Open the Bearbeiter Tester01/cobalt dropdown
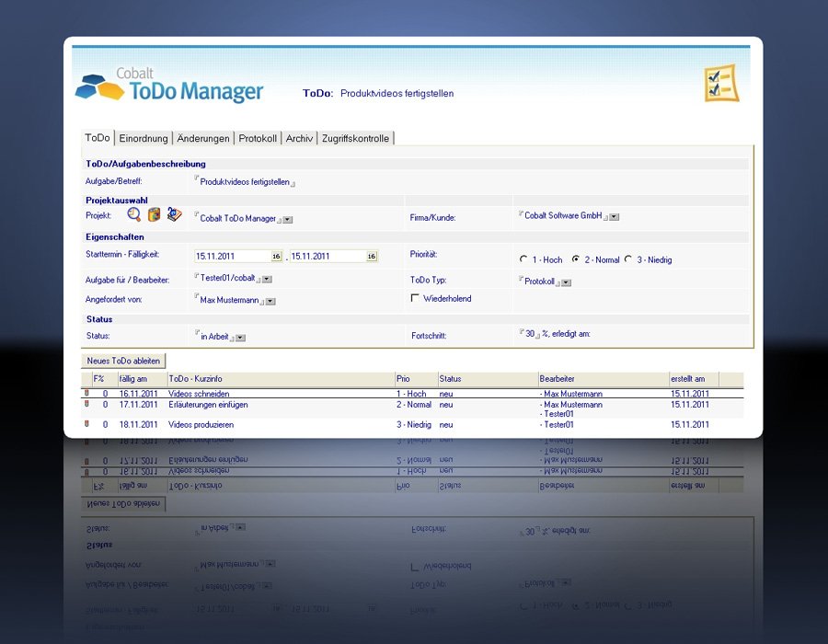The image size is (828, 644). (x=267, y=280)
